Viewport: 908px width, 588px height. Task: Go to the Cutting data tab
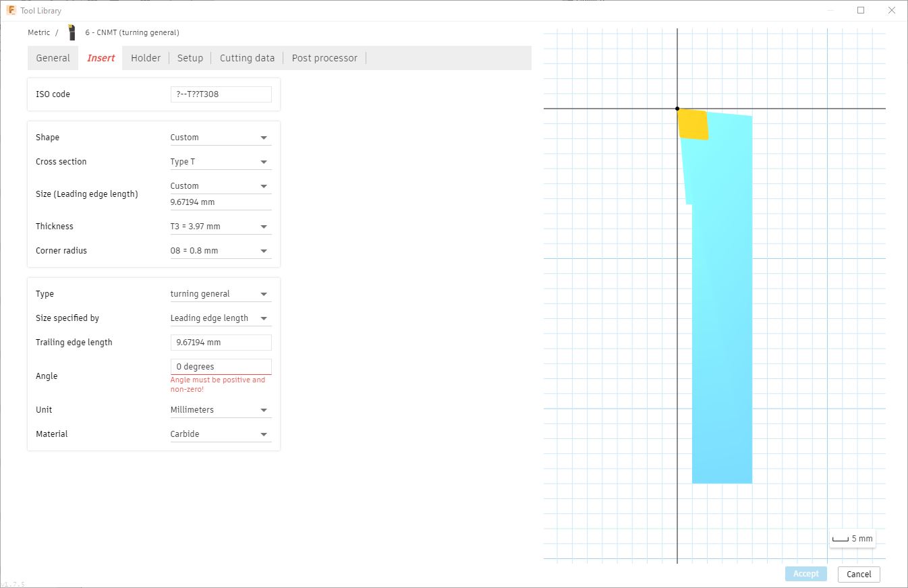click(247, 58)
